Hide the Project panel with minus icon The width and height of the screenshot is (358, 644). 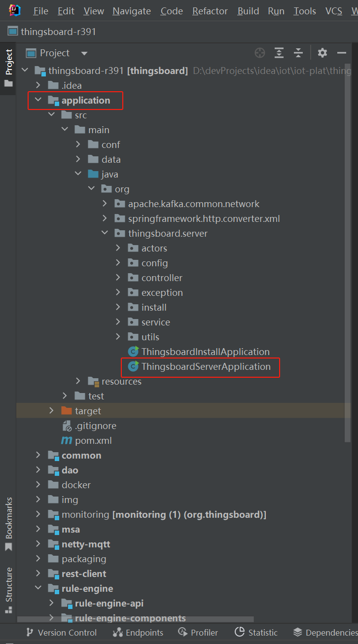tap(342, 53)
